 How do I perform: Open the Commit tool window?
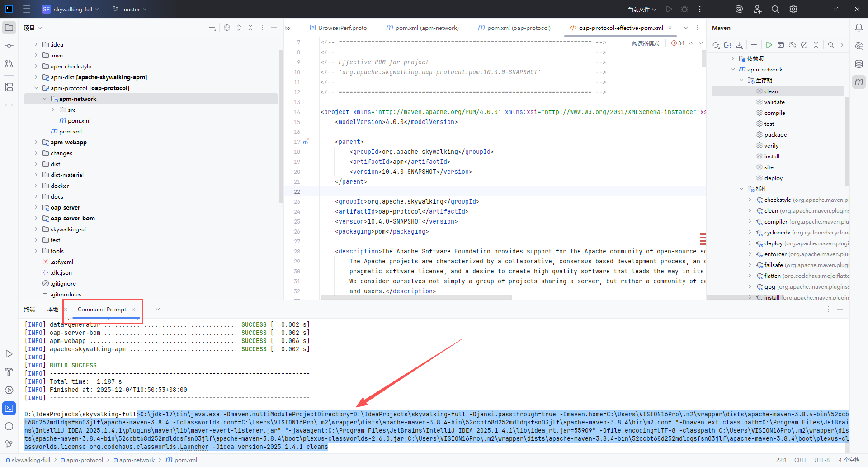[x=9, y=46]
